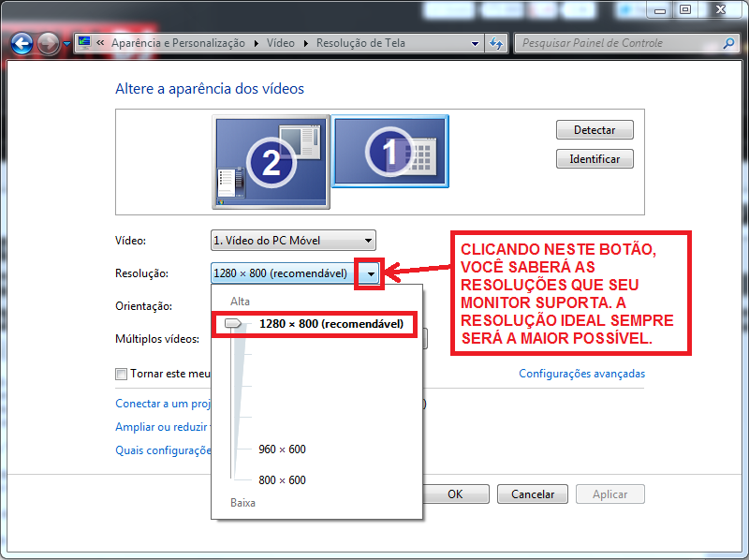Click the OK button
This screenshot has height=560, width=749.
pyautogui.click(x=455, y=494)
